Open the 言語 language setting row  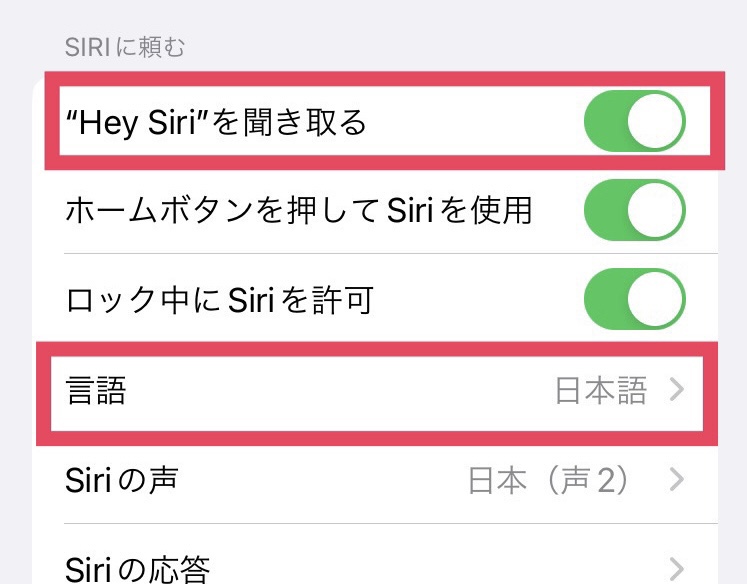(377, 393)
